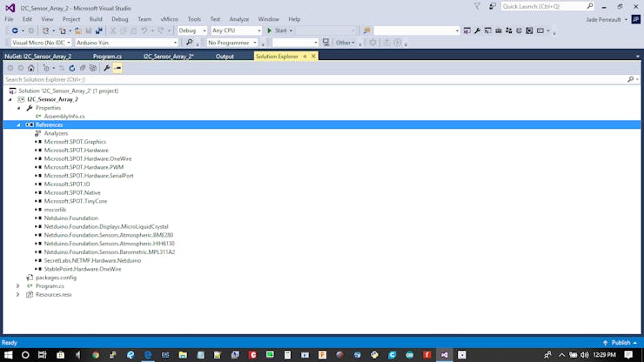
Task: Click the New Project toolbar icon
Action: tap(45, 30)
